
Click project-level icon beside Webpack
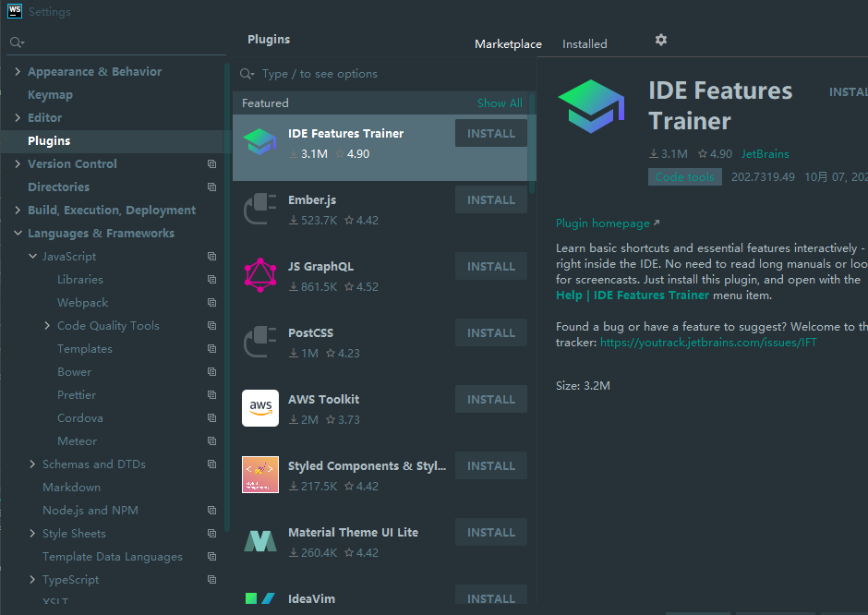click(x=212, y=302)
